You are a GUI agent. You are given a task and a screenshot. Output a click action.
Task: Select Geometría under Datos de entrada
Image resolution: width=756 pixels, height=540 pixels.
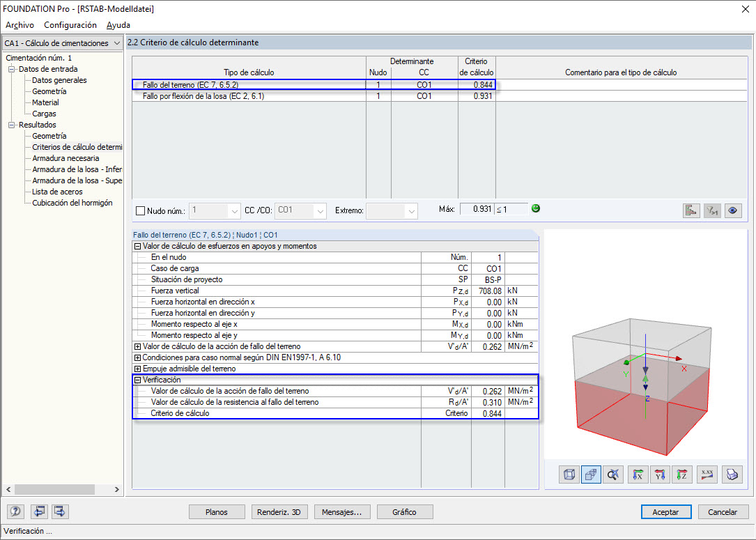coord(49,91)
